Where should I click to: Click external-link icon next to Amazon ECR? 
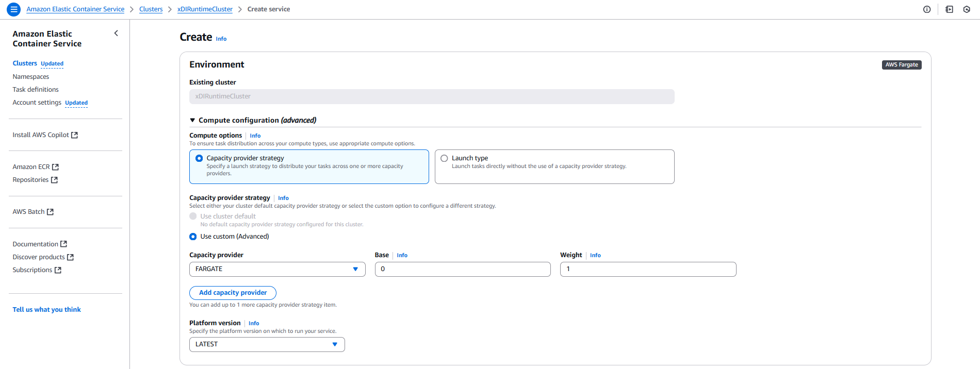pyautogui.click(x=56, y=167)
